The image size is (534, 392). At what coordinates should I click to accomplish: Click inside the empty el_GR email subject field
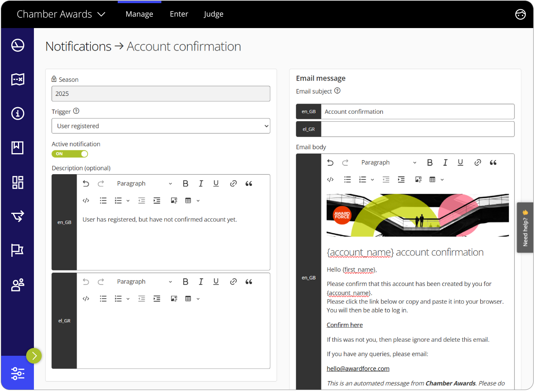coord(417,129)
